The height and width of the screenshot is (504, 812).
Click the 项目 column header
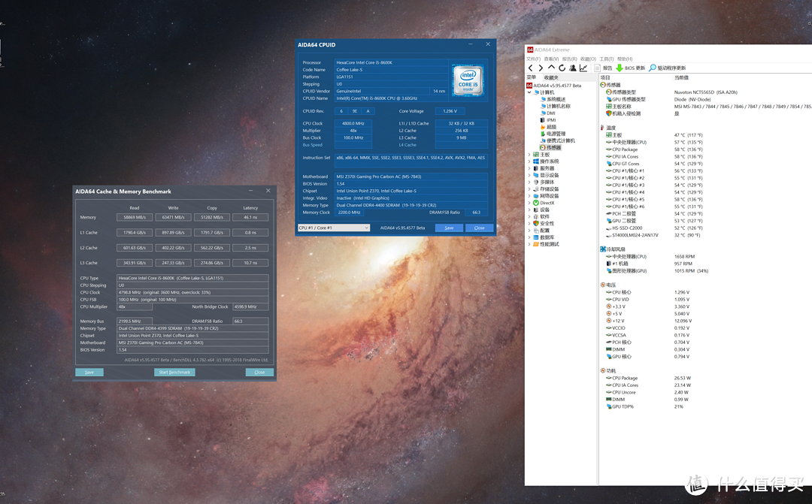pyautogui.click(x=605, y=77)
